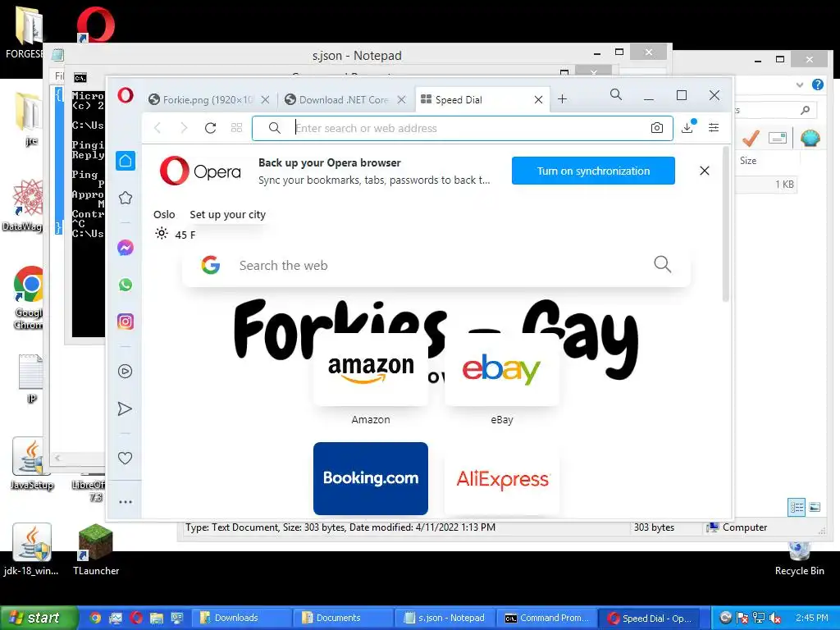Viewport: 840px width, 630px height.
Task: Open the downloads icon in Opera toolbar
Action: tap(688, 127)
